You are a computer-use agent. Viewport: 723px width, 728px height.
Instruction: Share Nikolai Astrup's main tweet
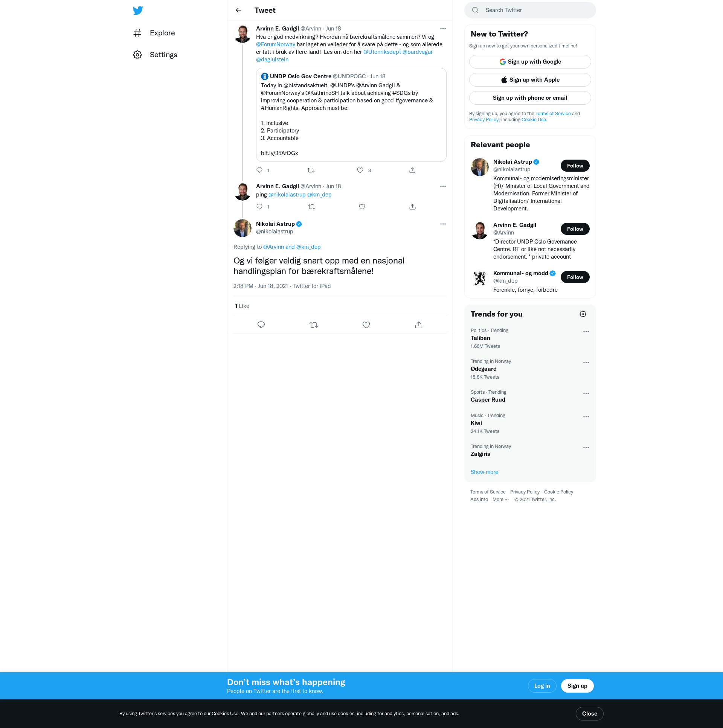[x=418, y=325]
